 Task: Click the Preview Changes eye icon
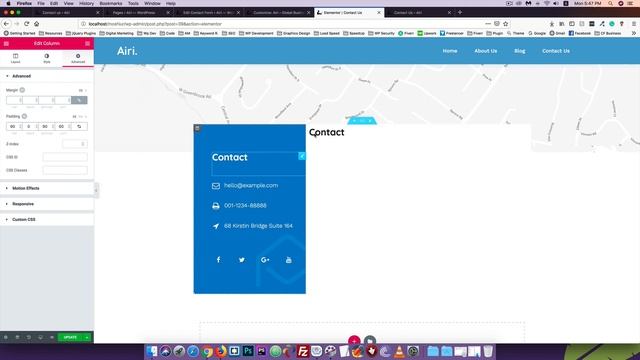pos(52,338)
